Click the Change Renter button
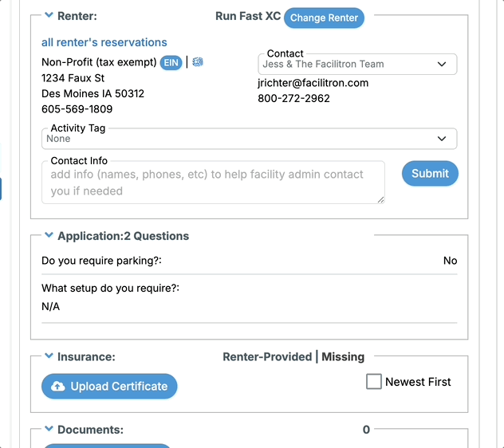Viewport: 504px width, 448px height. (324, 18)
